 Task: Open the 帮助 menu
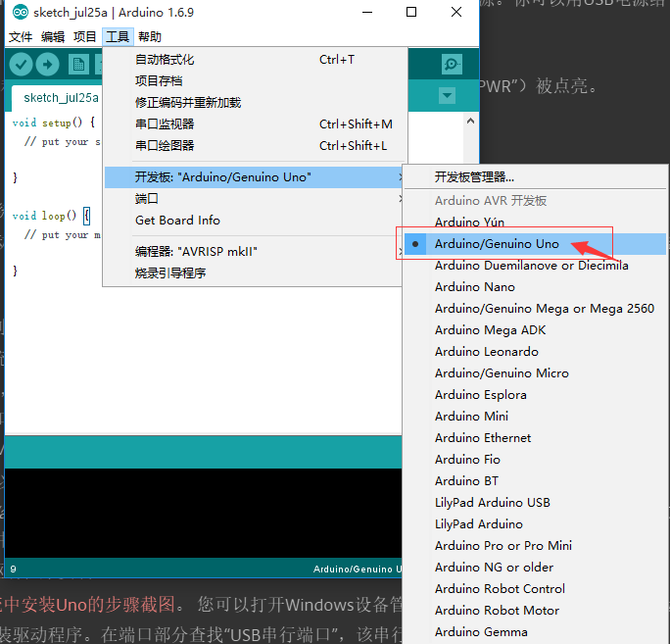pyautogui.click(x=150, y=37)
